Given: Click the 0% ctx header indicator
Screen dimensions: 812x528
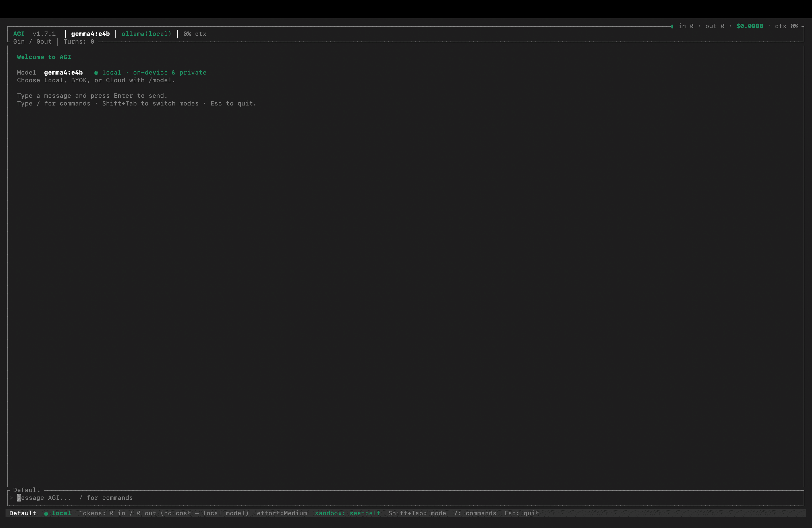Looking at the screenshot, I should (195, 34).
